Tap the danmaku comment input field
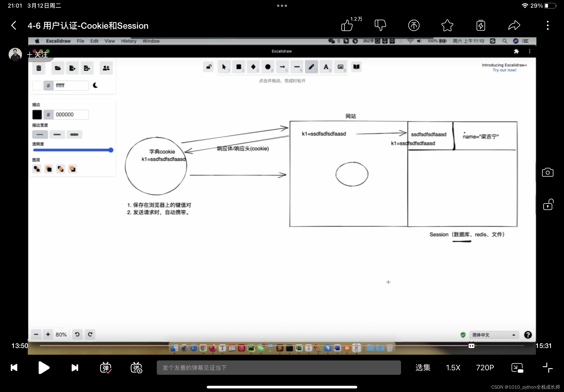Image resolution: width=564 pixels, height=392 pixels. click(x=279, y=367)
